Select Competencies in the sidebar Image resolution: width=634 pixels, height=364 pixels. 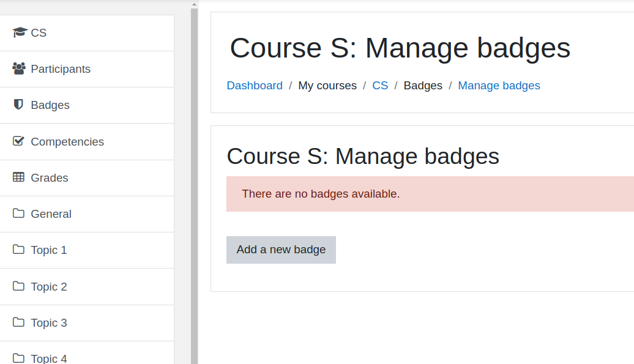[87, 142]
